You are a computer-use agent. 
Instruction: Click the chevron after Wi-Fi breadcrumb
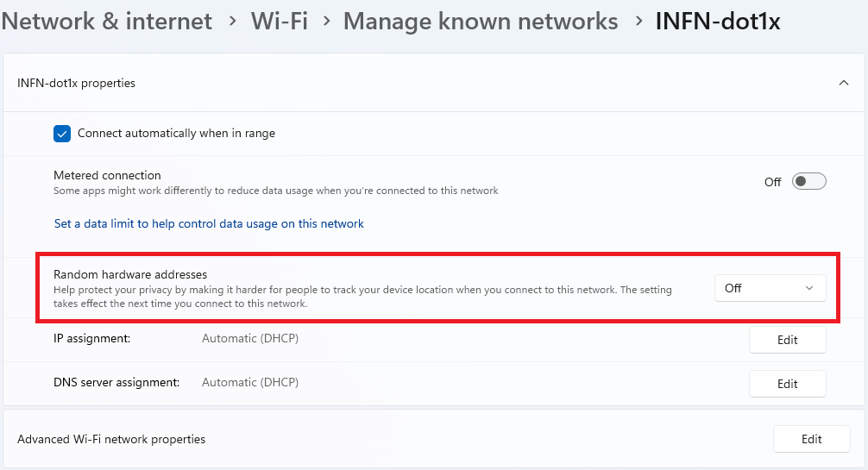[326, 22]
